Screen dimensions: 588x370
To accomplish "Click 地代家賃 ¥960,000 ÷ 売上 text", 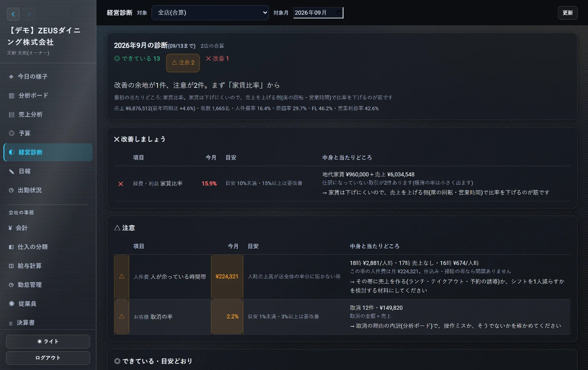I will 368,175.
